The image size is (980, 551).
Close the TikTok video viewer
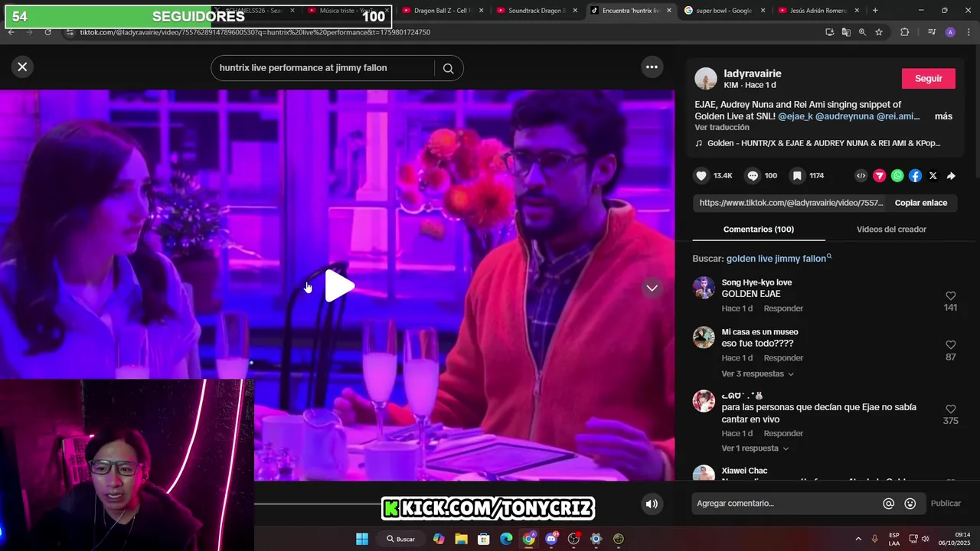[22, 67]
